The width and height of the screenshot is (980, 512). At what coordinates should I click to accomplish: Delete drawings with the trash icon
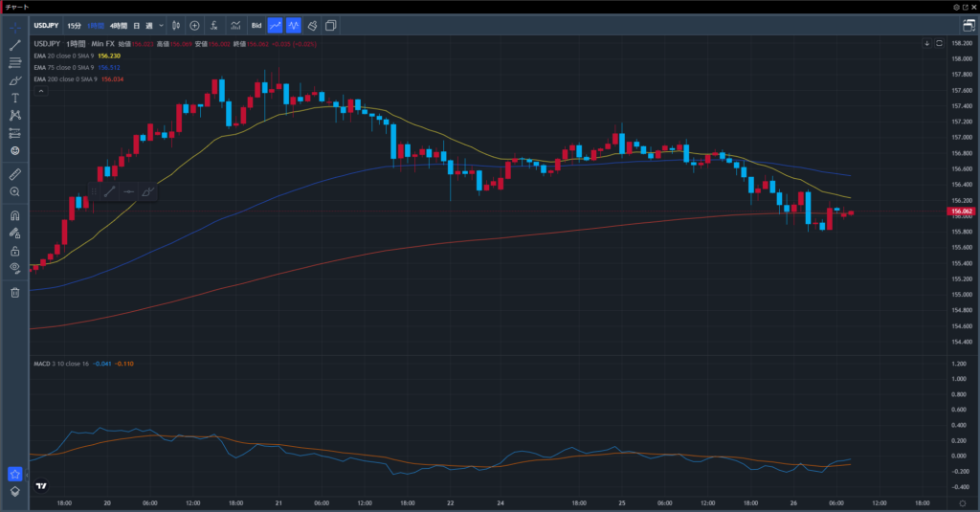click(14, 292)
